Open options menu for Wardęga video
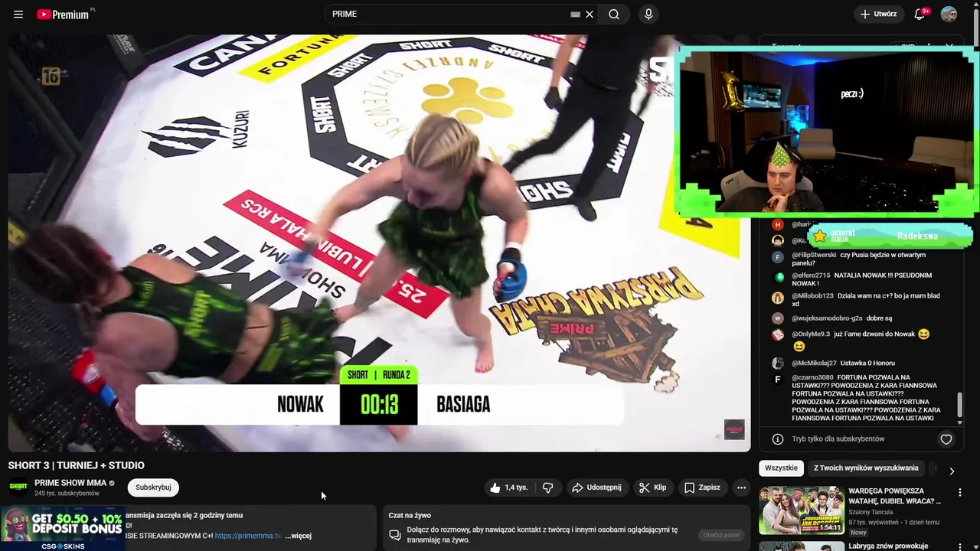 pyautogui.click(x=960, y=493)
